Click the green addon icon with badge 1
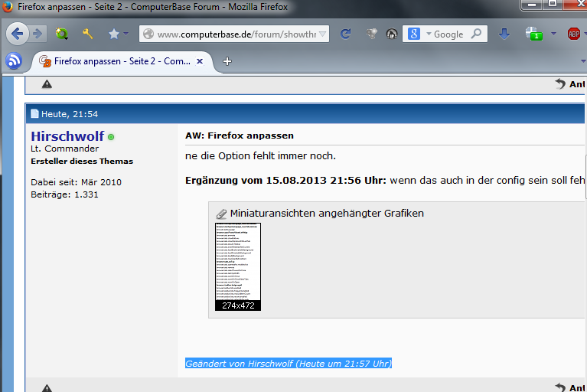Screen dimensions: 587x392 (534, 34)
